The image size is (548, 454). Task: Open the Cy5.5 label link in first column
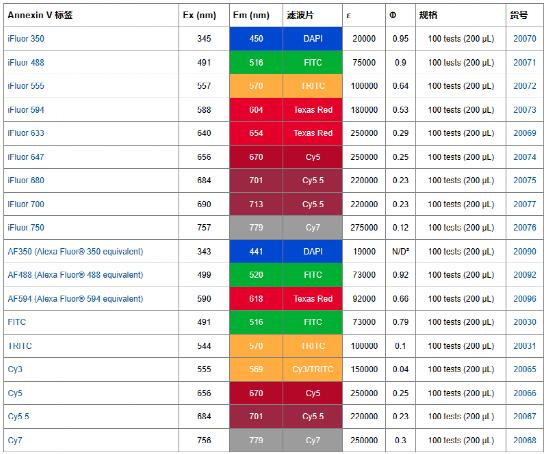pos(19,417)
